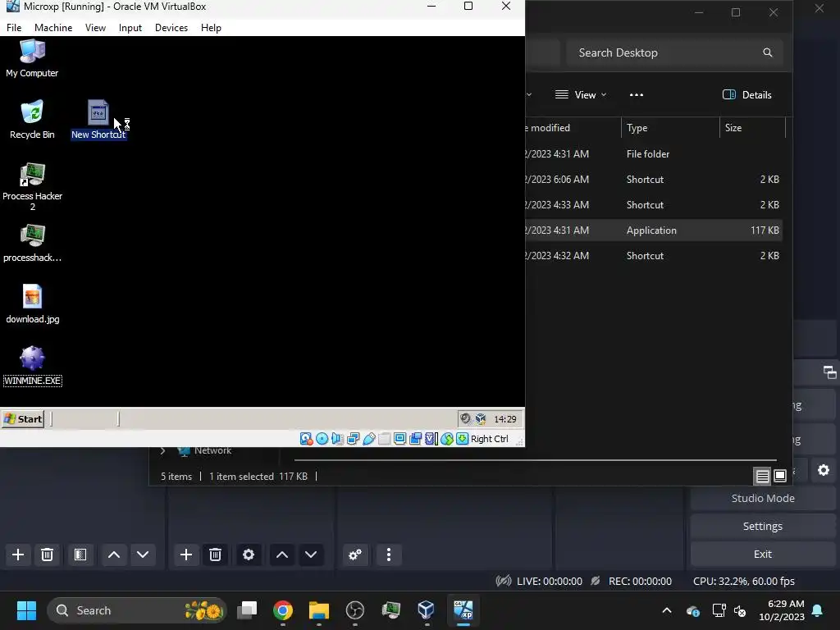Click the VirtualBox CPU virtualization indicator
This screenshot has width=840, height=630.
tap(431, 439)
